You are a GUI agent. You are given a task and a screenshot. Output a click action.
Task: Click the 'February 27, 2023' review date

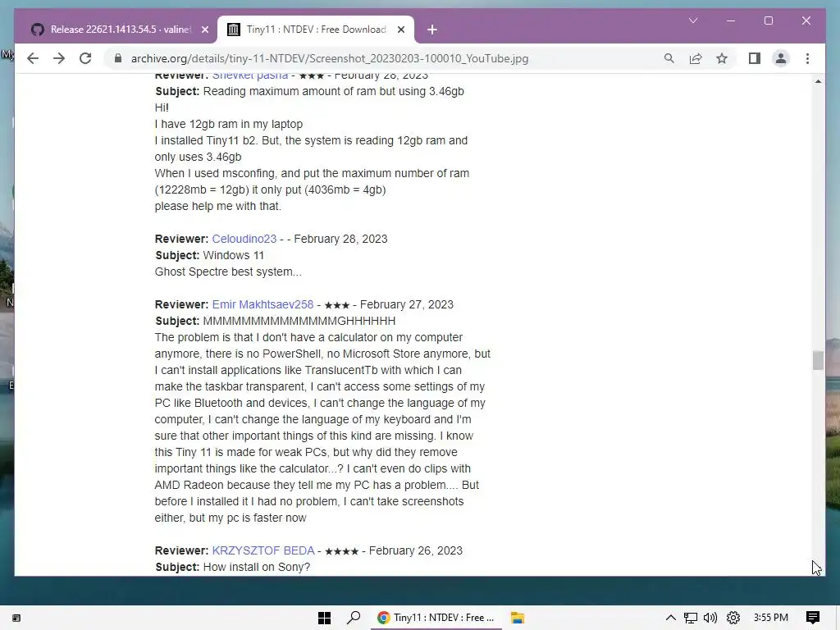point(407,304)
